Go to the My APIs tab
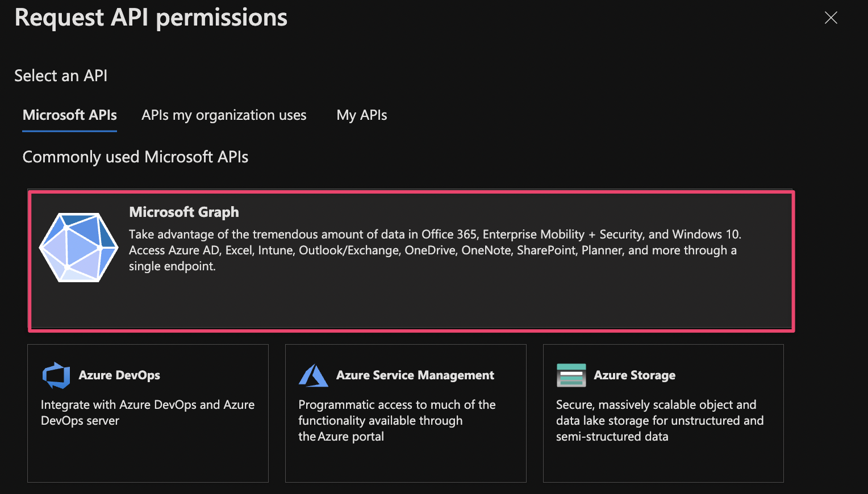 [x=362, y=115]
